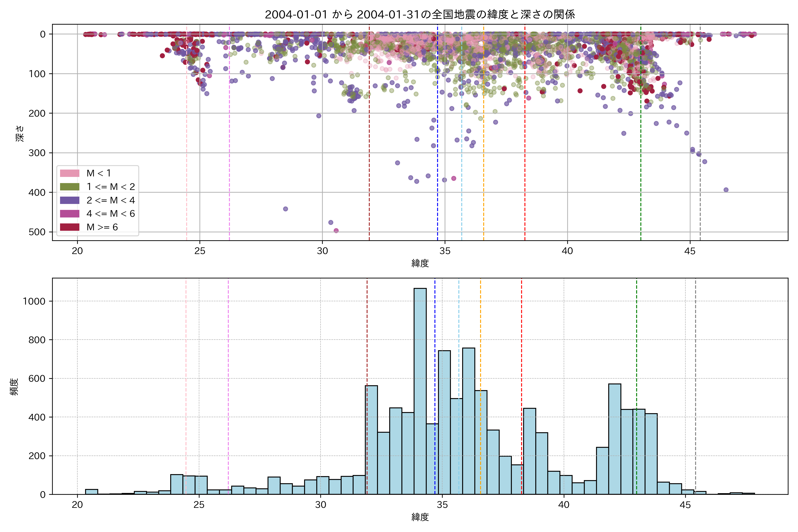Image resolution: width=798 pixels, height=532 pixels.
Task: Click the tallest histogram bar near latitude 34
Action: click(x=420, y=390)
